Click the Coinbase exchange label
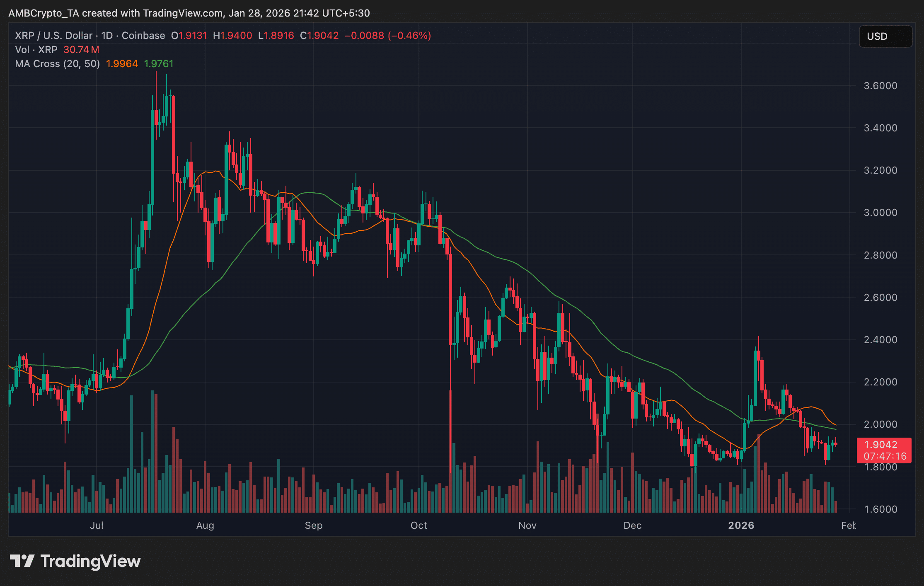This screenshot has height=586, width=924. 143,36
